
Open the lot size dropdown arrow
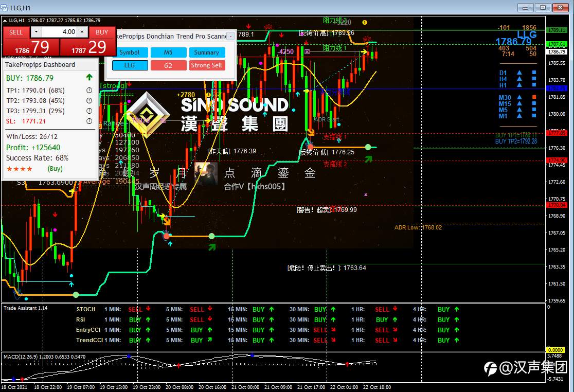point(36,32)
